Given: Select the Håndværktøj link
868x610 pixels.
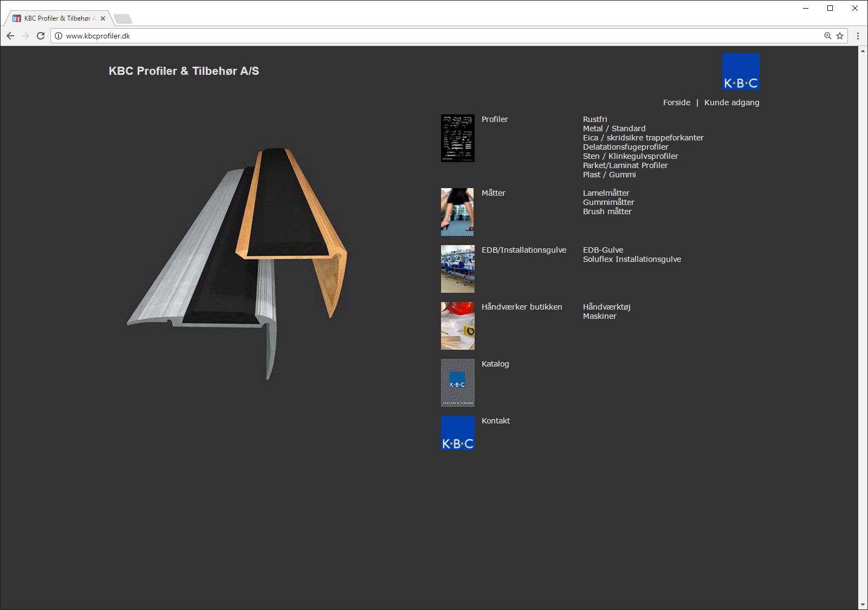Looking at the screenshot, I should [x=607, y=307].
